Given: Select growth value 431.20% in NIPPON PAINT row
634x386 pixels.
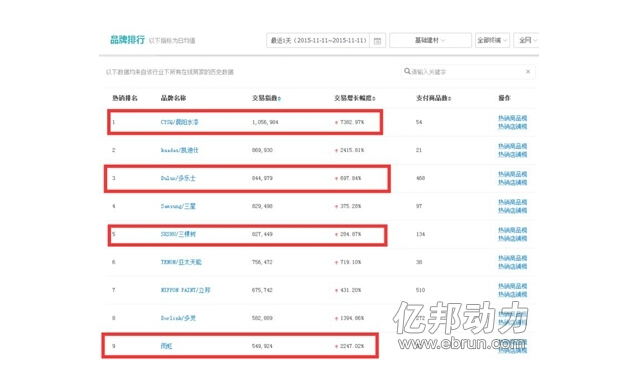Looking at the screenshot, I should [x=351, y=290].
